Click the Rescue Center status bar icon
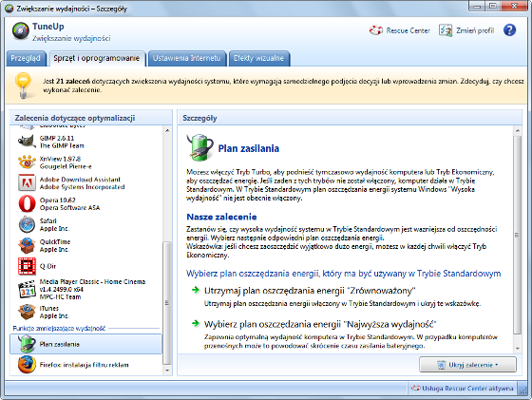532x400 pixels. tap(416, 388)
